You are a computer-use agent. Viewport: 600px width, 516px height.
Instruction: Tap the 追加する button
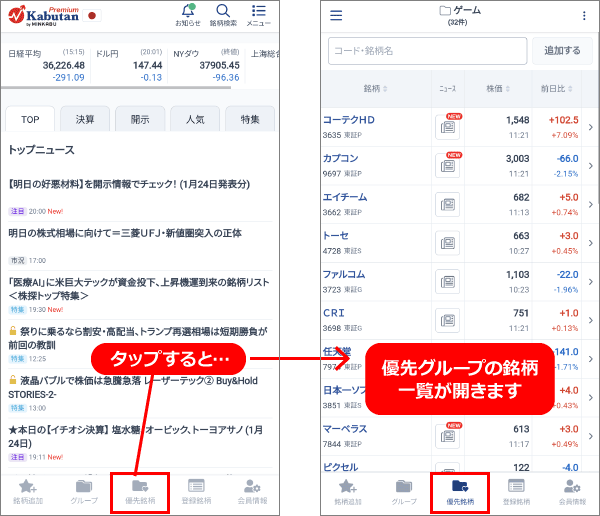pos(562,51)
